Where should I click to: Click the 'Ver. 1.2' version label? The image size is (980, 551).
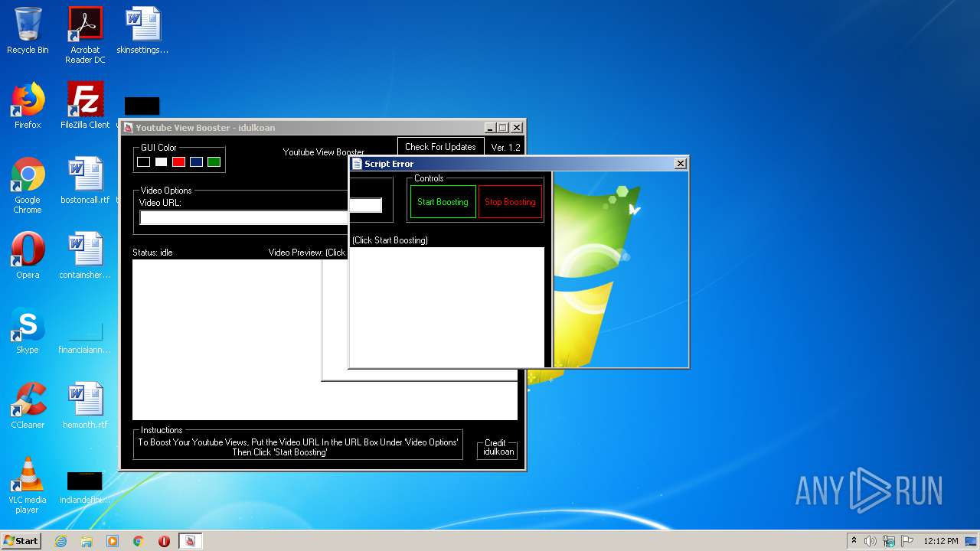pyautogui.click(x=505, y=147)
